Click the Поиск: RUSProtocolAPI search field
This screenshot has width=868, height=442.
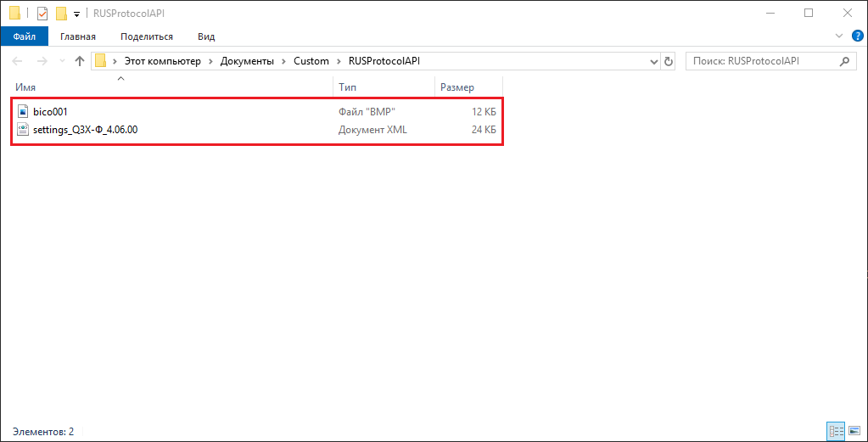click(x=764, y=61)
